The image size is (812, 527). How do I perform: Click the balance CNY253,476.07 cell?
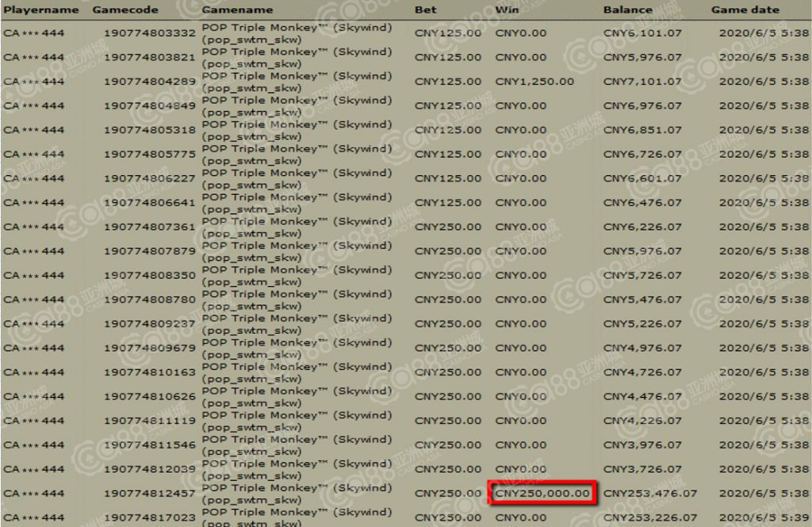tap(650, 493)
